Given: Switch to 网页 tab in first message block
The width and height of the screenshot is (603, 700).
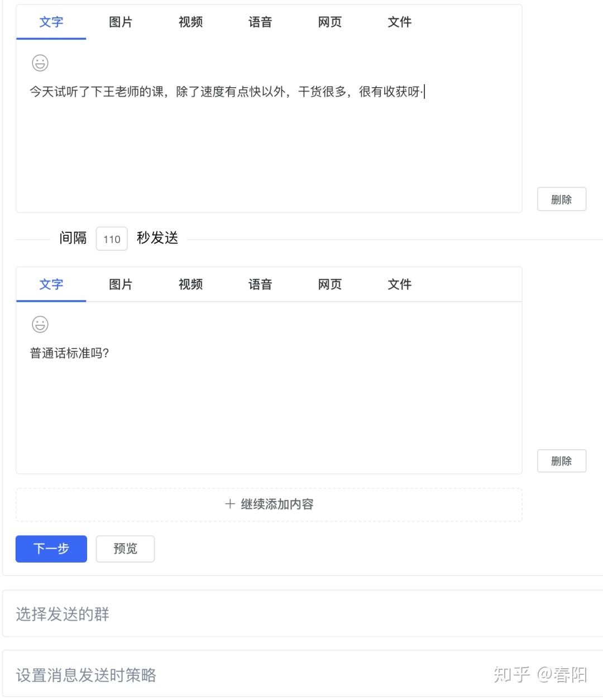Looking at the screenshot, I should [x=330, y=22].
